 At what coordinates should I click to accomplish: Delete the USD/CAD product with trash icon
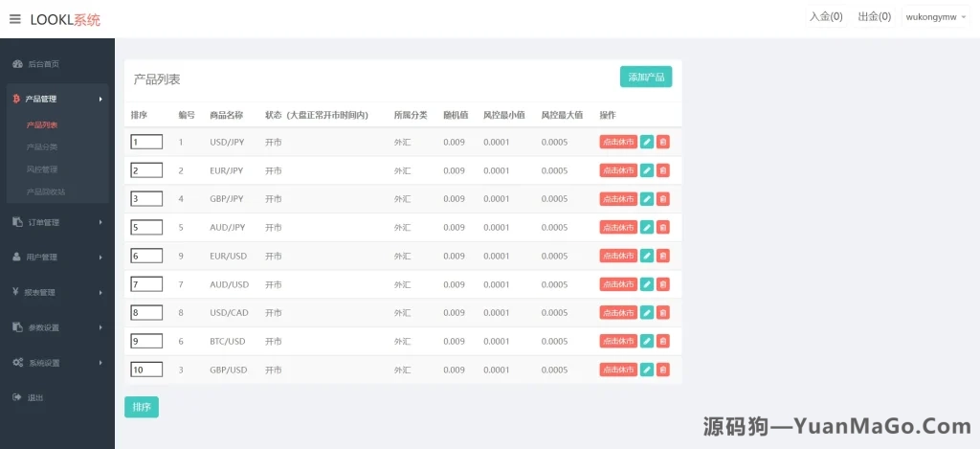click(663, 313)
